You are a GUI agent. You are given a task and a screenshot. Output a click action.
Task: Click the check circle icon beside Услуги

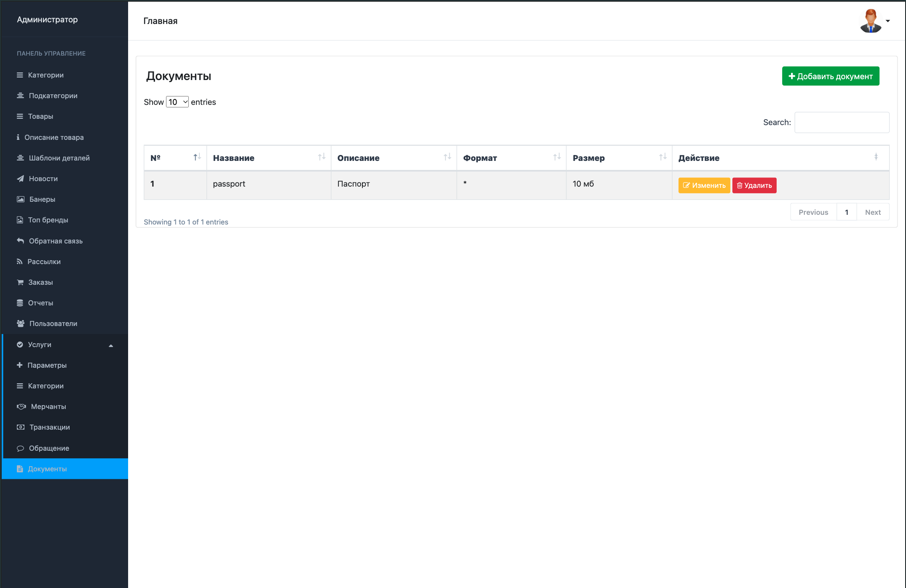(x=20, y=345)
